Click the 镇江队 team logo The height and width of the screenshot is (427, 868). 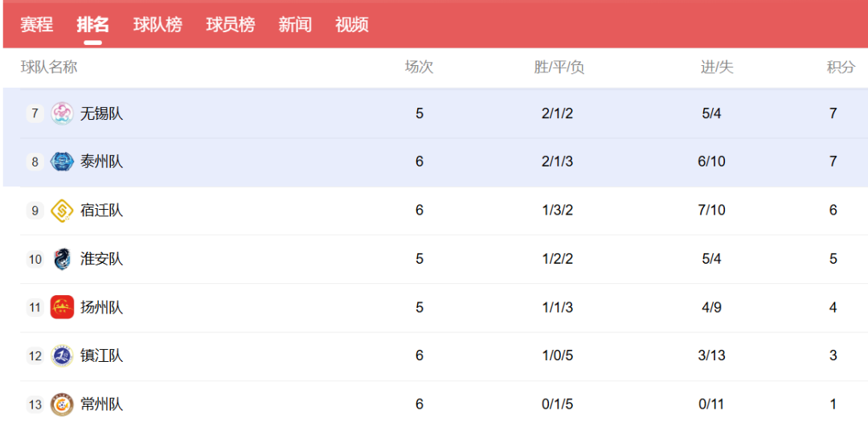pyautogui.click(x=62, y=355)
